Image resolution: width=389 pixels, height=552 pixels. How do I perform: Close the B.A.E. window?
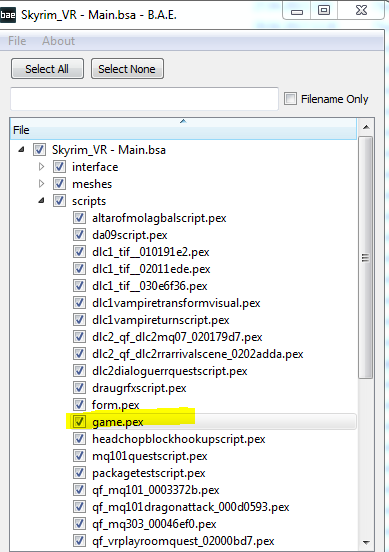361,11
